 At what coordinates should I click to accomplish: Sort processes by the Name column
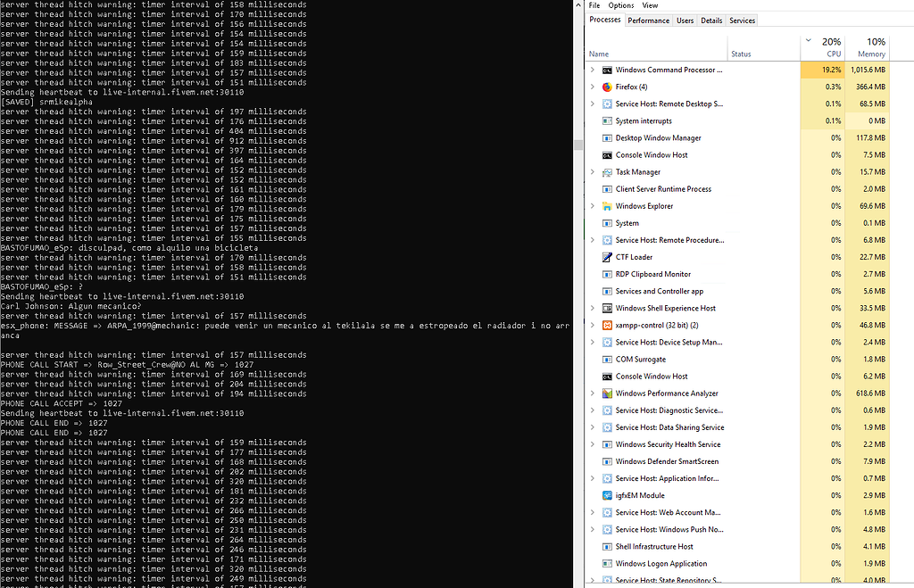point(597,54)
